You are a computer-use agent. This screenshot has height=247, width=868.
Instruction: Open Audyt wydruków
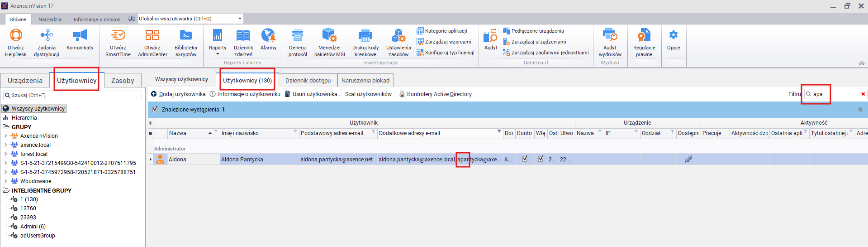pyautogui.click(x=610, y=43)
